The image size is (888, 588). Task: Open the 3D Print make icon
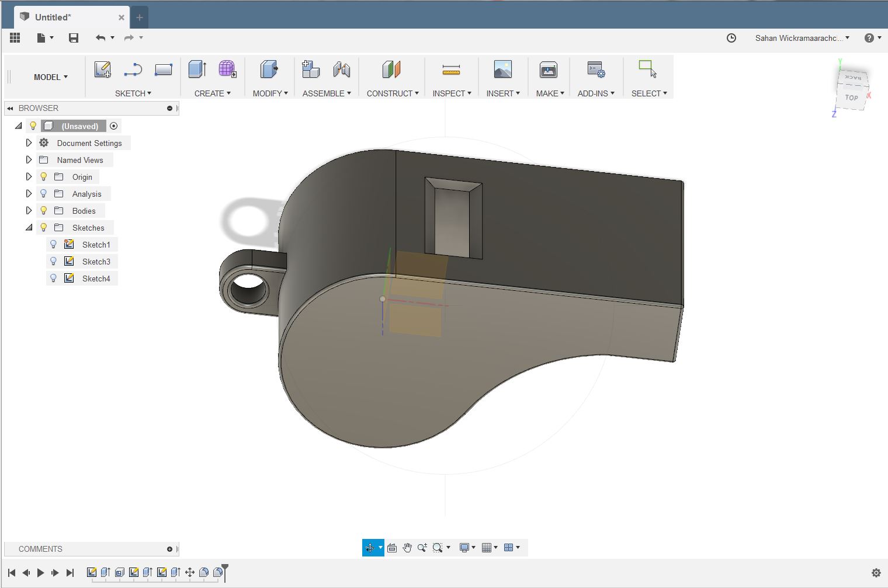point(549,69)
